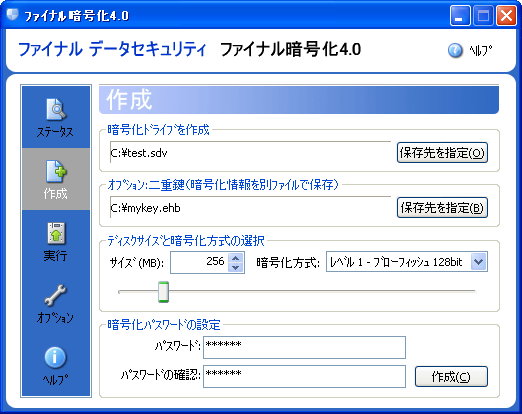
Task: Select the レベル 1 - ブローフィッシュ 128bit combo box
Action: click(407, 262)
